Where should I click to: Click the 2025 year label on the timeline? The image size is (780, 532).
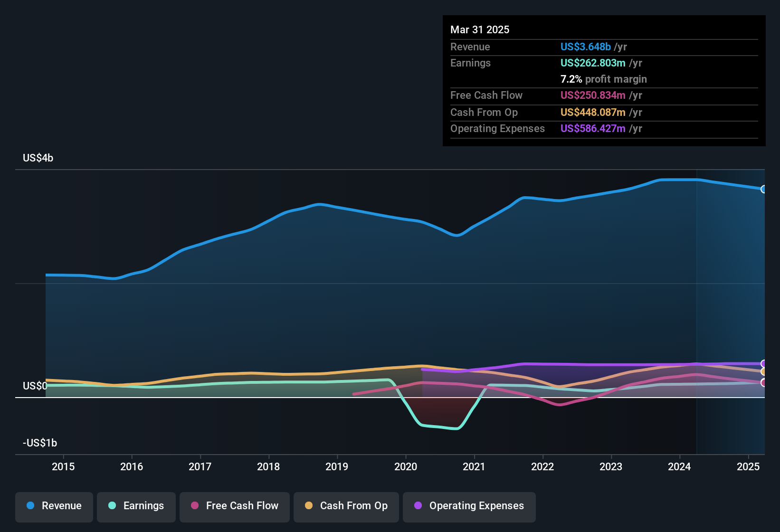tap(749, 467)
